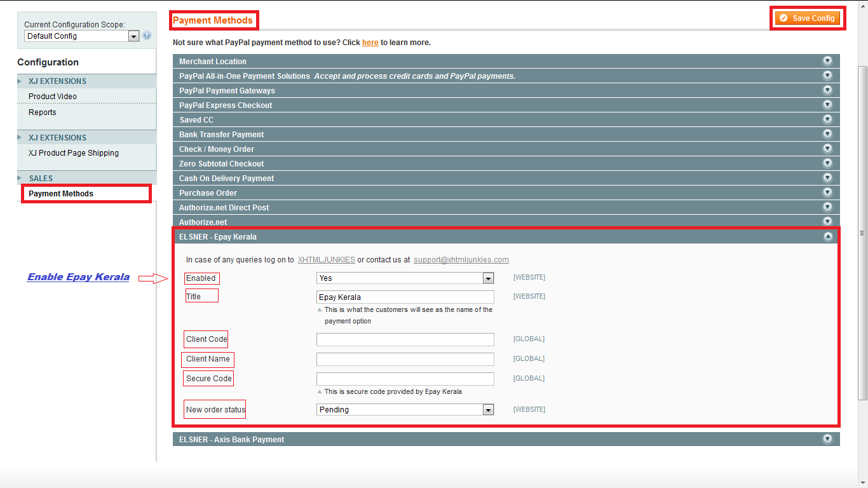
Task: Click the support@xhtmljunkies.com email link
Action: pos(461,260)
